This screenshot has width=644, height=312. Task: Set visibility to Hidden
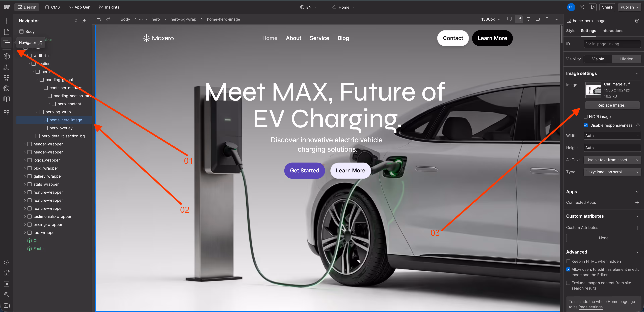tap(626, 59)
